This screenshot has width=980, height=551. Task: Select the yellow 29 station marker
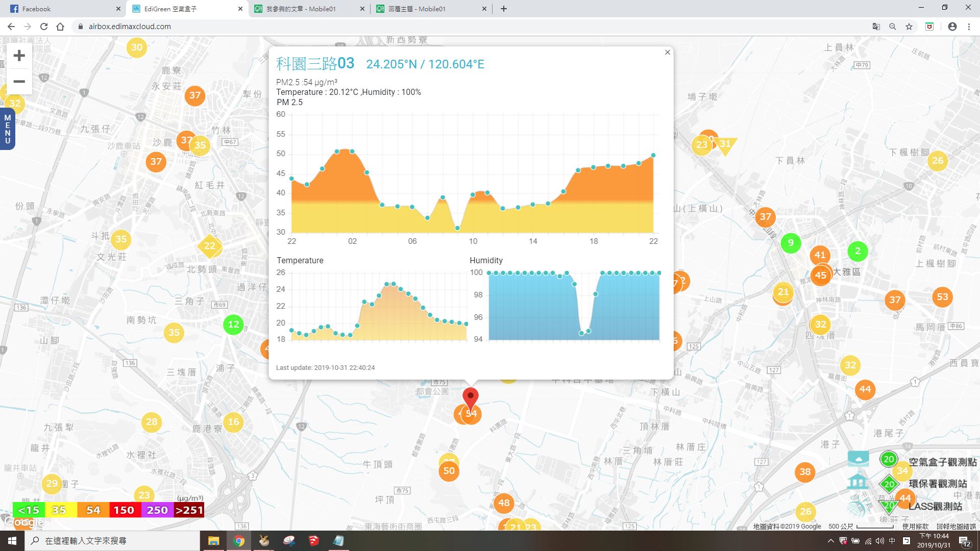[x=52, y=484]
